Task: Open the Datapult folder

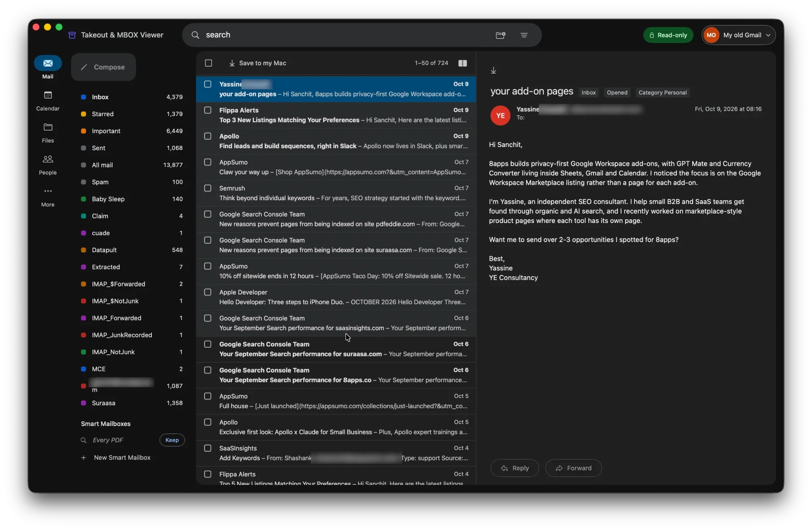Action: pyautogui.click(x=132, y=250)
